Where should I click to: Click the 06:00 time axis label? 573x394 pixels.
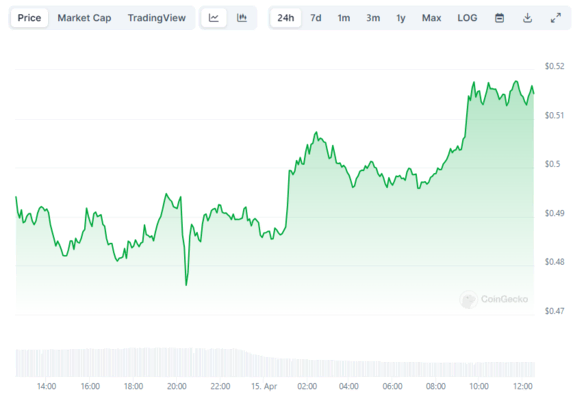(392, 386)
